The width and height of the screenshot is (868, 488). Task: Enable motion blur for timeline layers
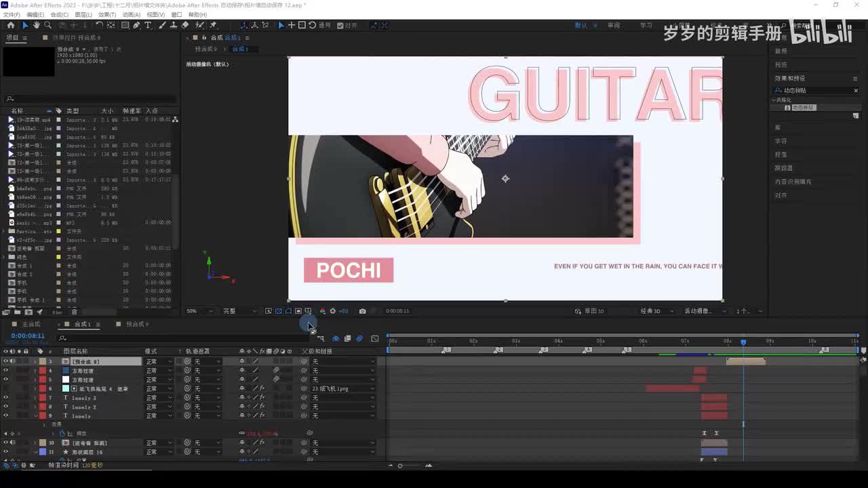(359, 338)
